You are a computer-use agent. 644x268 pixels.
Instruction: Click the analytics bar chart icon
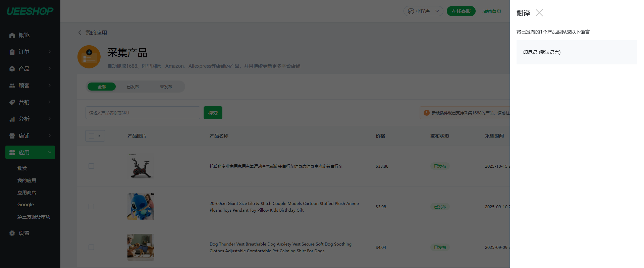tap(12, 119)
